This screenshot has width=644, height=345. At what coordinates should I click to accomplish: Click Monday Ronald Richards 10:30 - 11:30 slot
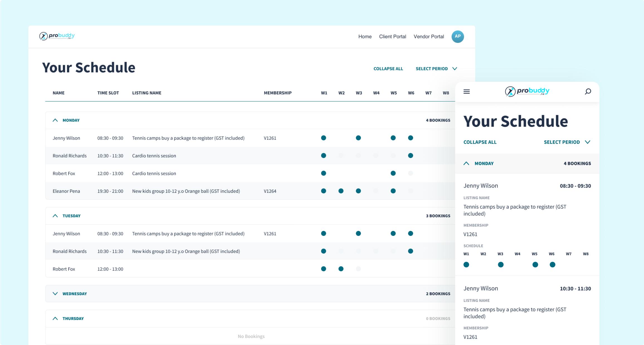(110, 156)
